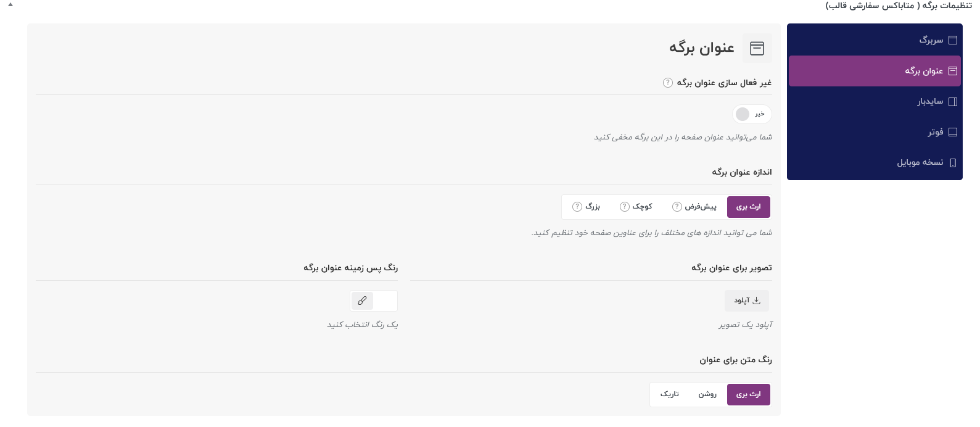Choose روشن text color option

(707, 394)
